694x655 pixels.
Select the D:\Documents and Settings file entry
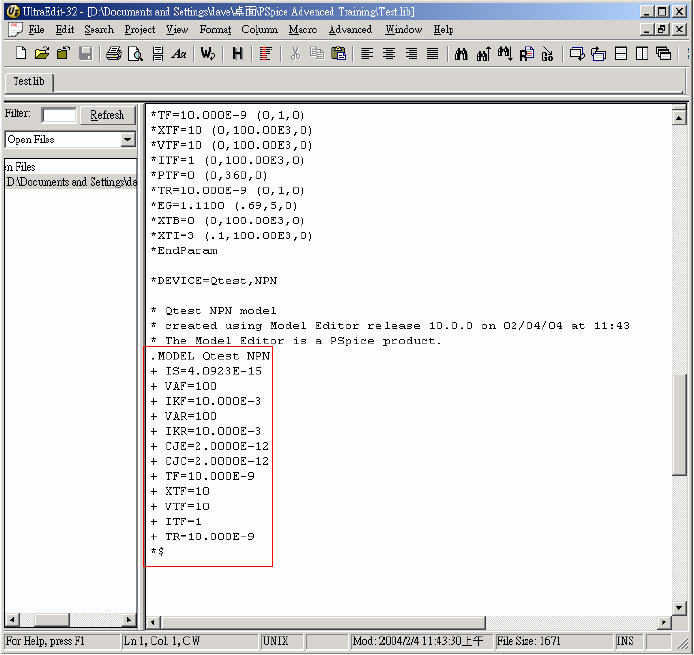(71, 182)
